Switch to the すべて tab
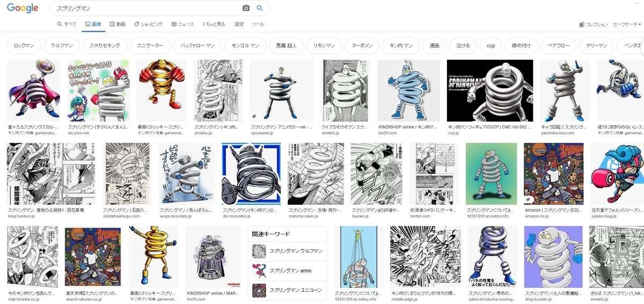The width and height of the screenshot is (644, 304). click(x=67, y=24)
